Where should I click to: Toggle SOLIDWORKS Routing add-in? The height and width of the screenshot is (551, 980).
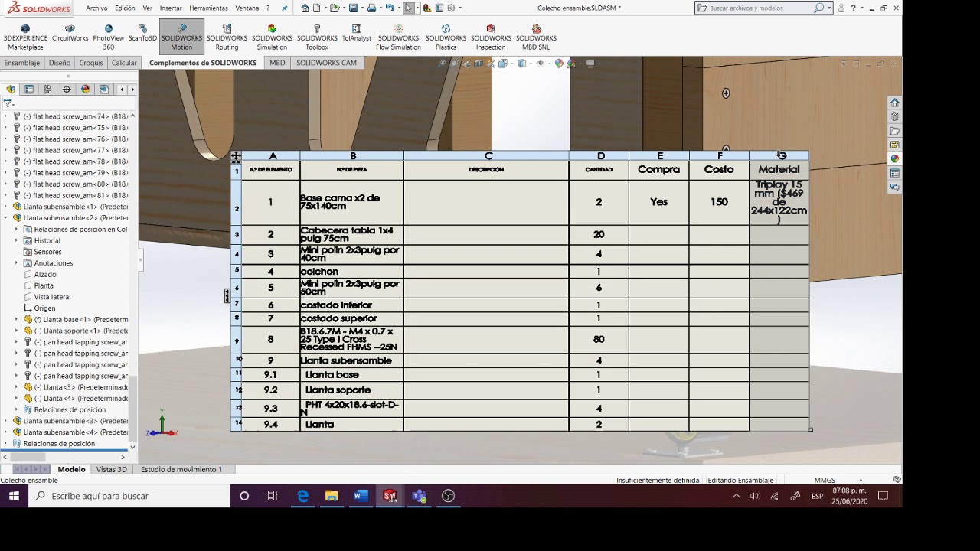(x=227, y=37)
